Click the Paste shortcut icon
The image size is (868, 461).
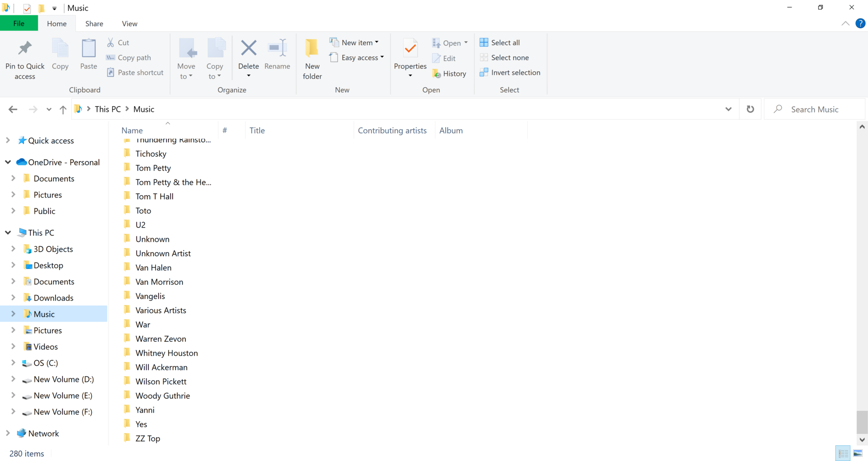[110, 72]
